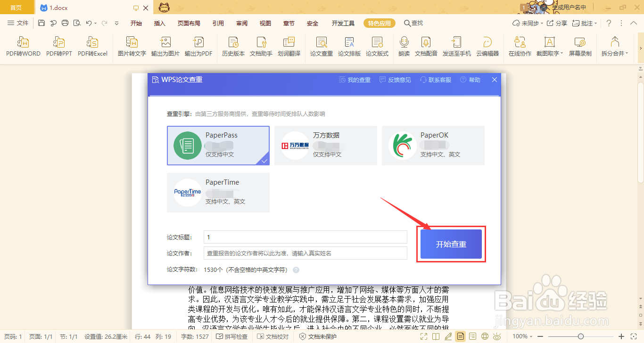
Task: Select the 万方数据 check engine
Action: [x=325, y=146]
